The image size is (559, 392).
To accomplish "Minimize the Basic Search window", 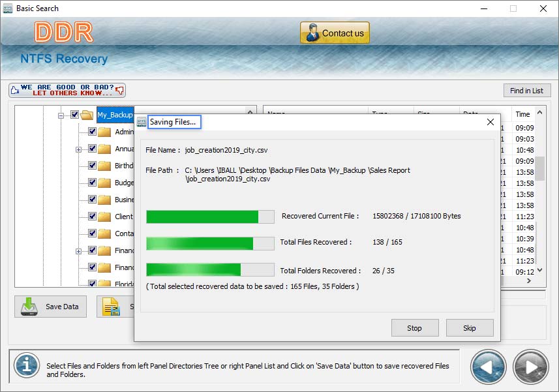I will [484, 8].
